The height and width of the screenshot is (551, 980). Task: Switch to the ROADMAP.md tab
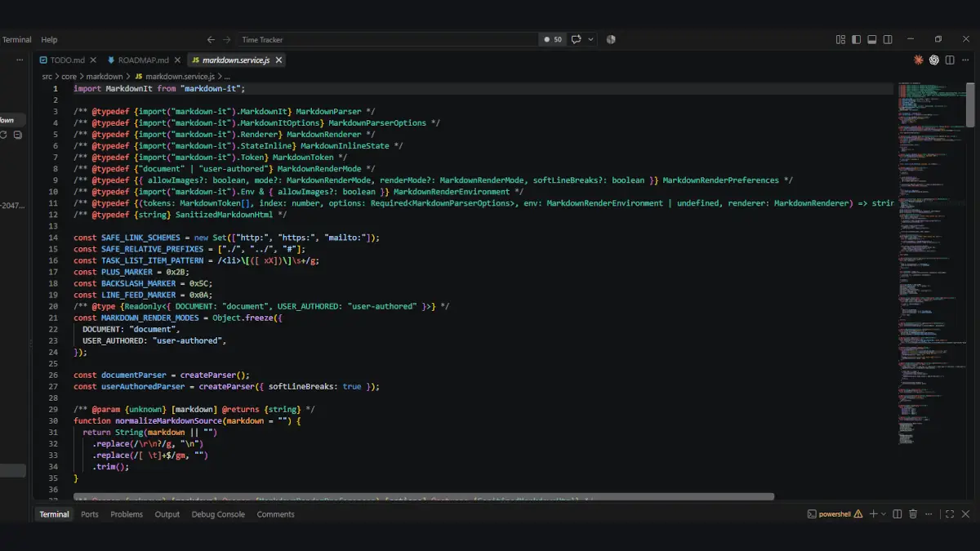point(143,60)
